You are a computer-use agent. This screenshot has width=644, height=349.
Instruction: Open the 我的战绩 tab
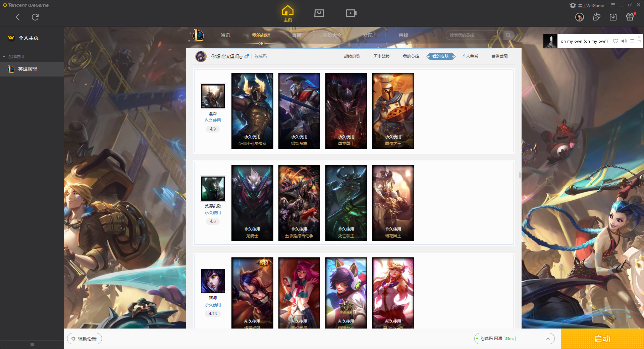pos(261,35)
